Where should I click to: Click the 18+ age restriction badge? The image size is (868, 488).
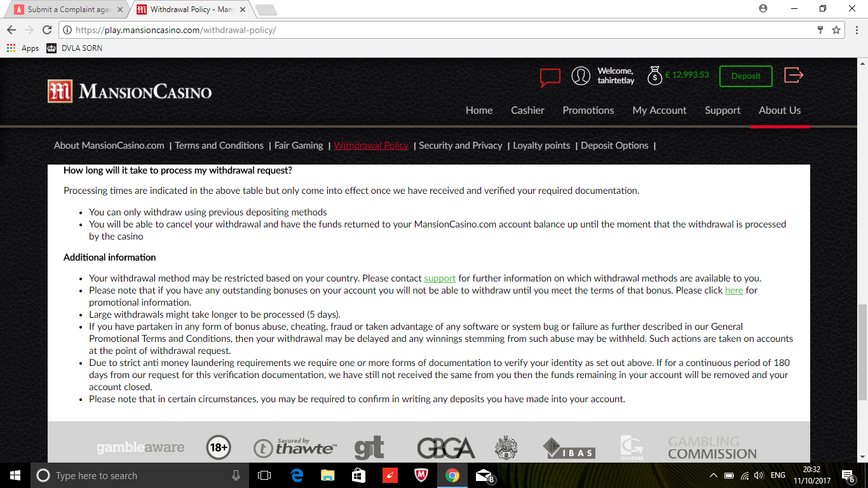[x=218, y=448]
